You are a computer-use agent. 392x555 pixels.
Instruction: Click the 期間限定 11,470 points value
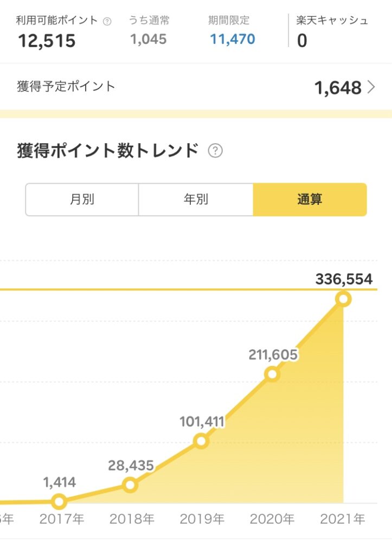pos(233,39)
